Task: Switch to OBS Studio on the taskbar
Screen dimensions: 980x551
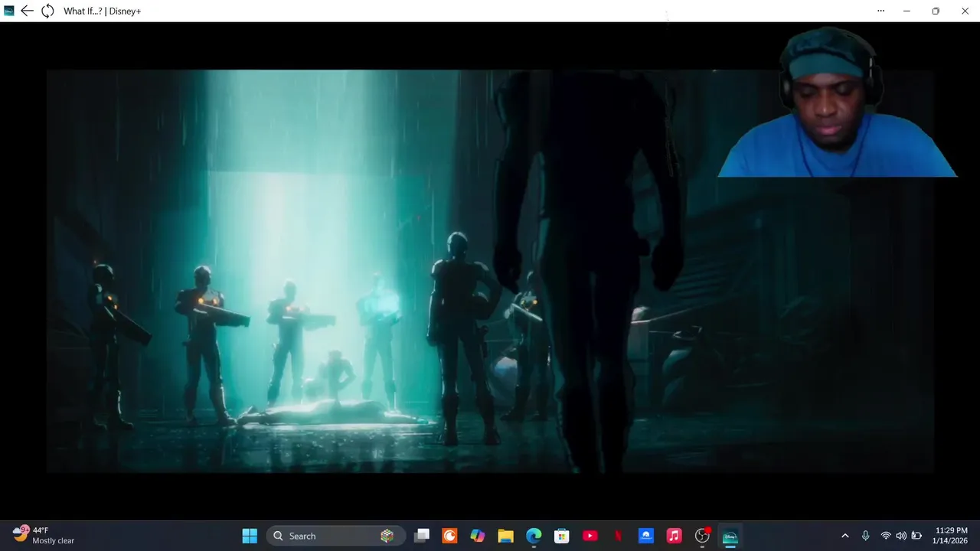Action: point(702,536)
